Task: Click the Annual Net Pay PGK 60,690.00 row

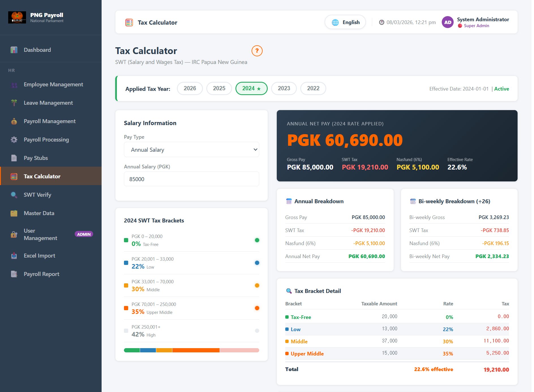Action: [x=335, y=256]
